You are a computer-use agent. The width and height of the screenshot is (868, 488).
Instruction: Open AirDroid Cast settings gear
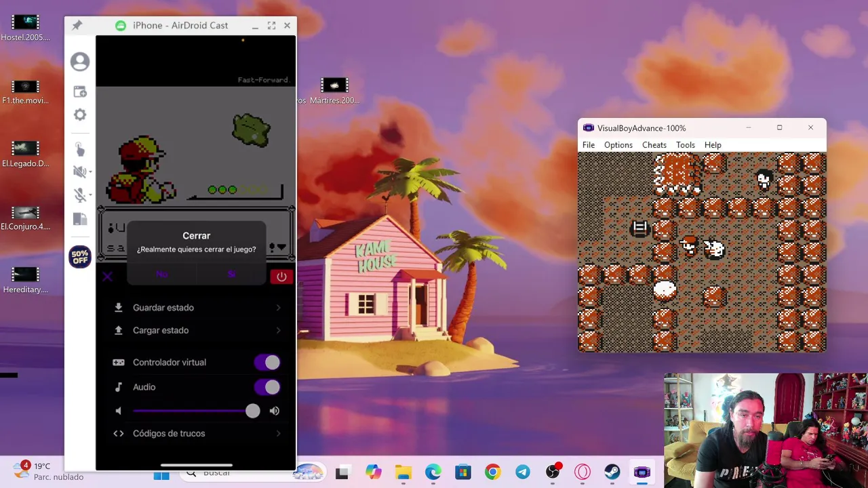point(80,115)
